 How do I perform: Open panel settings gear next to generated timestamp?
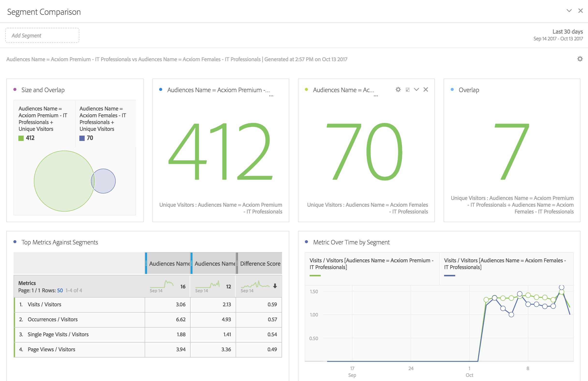click(580, 59)
